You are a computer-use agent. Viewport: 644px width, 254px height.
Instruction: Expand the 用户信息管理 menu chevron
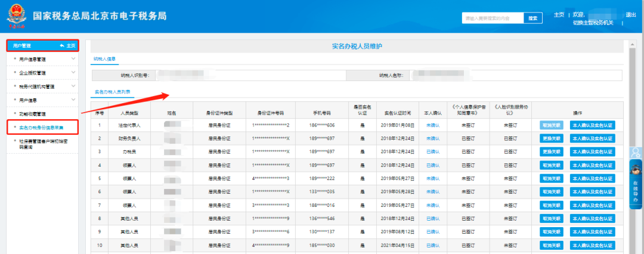tap(73, 59)
